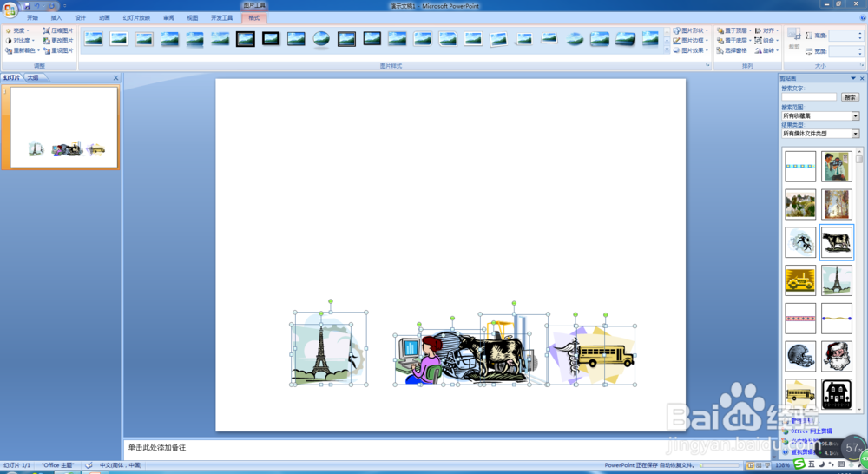Viewport: 868px width, 474px height.
Task: Select slide 1 thumbnail in the slides pane
Action: pos(64,128)
